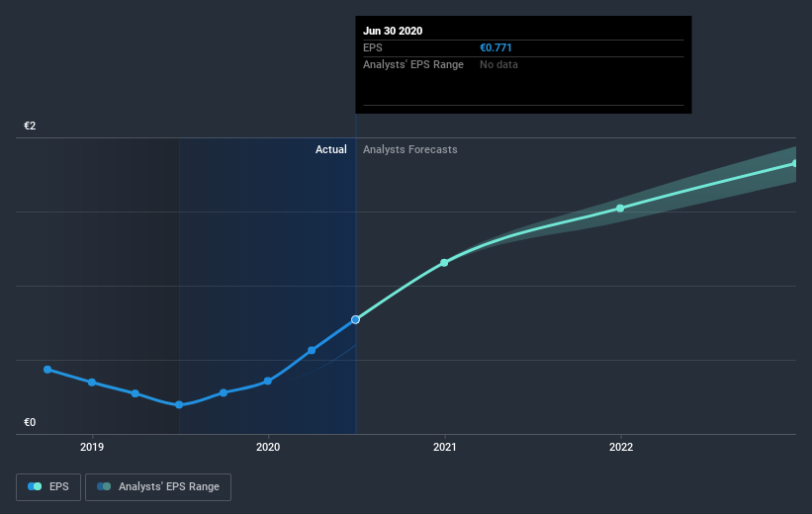The image size is (812, 514).
Task: Click the '2019' x-axis label
Action: [92, 447]
